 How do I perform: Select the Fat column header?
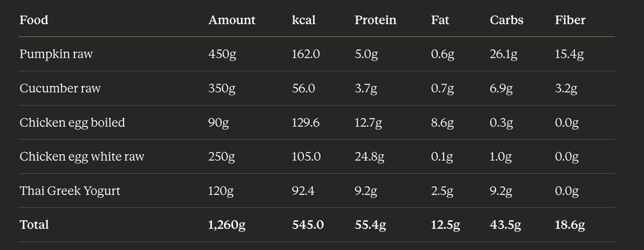point(440,20)
